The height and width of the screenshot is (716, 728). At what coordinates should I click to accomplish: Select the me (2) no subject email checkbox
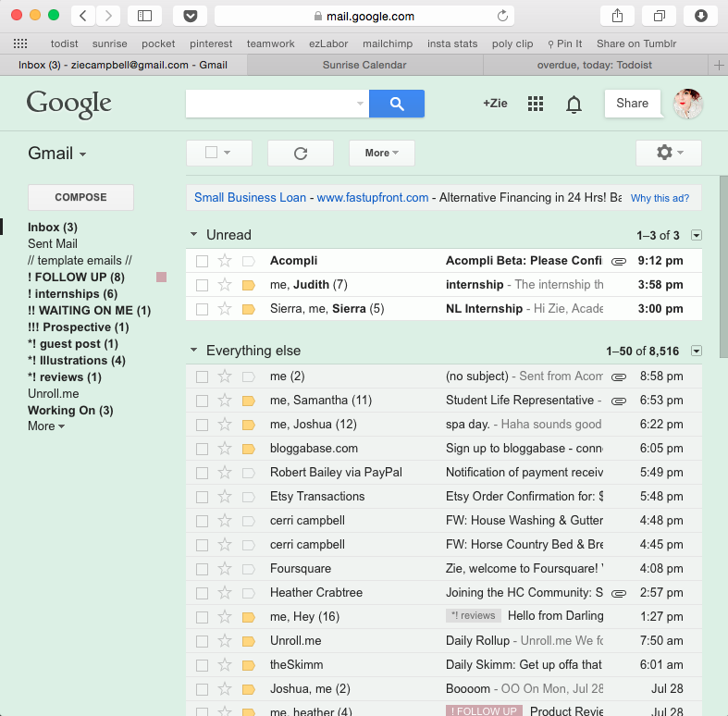(x=202, y=377)
